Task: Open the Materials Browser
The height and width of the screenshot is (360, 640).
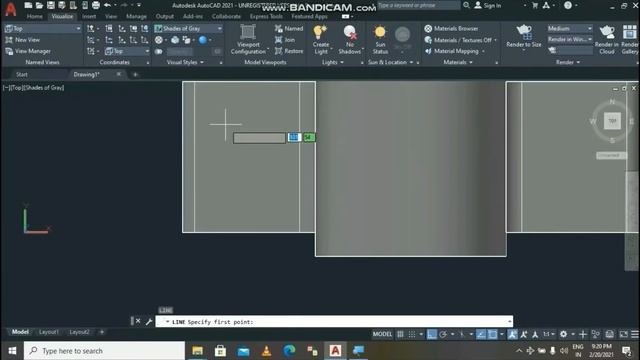Action: tap(451, 29)
